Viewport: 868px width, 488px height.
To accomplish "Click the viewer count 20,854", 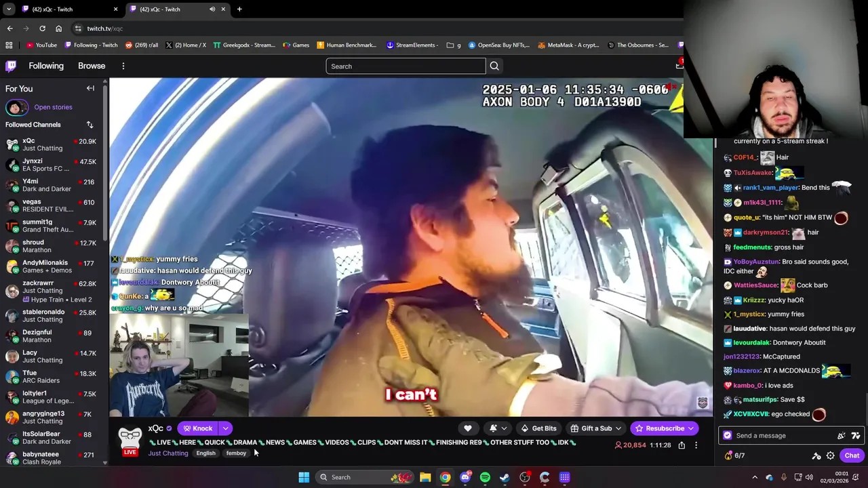I will point(630,445).
